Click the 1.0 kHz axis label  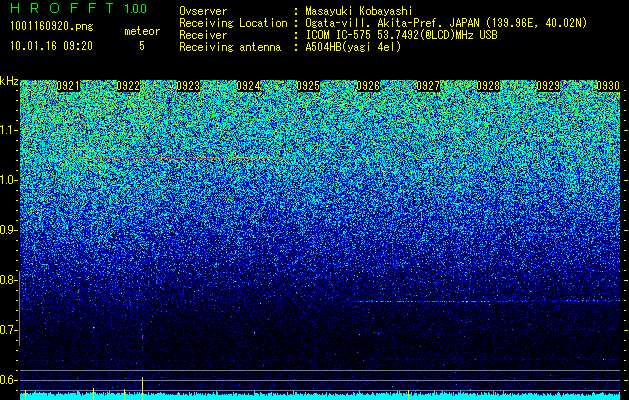8,180
